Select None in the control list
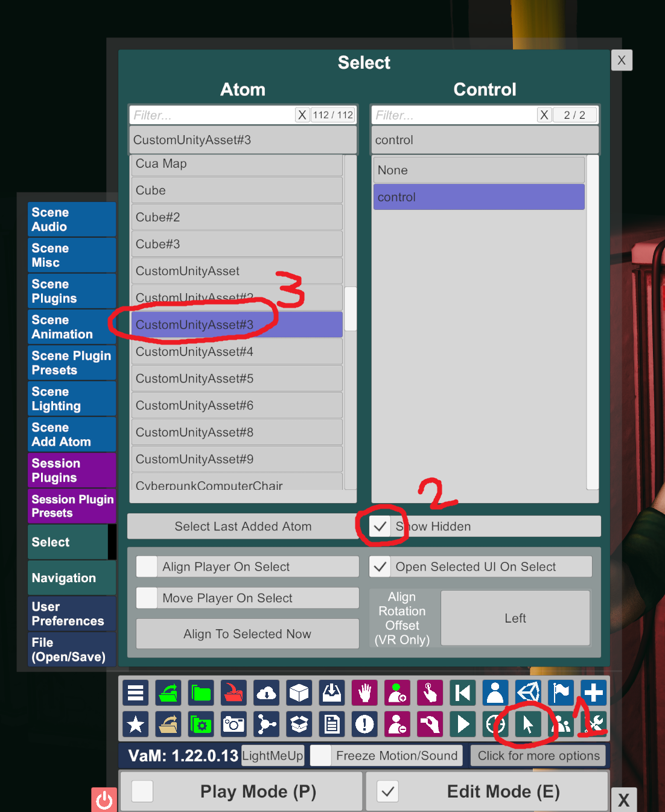This screenshot has width=665, height=812. pos(479,170)
